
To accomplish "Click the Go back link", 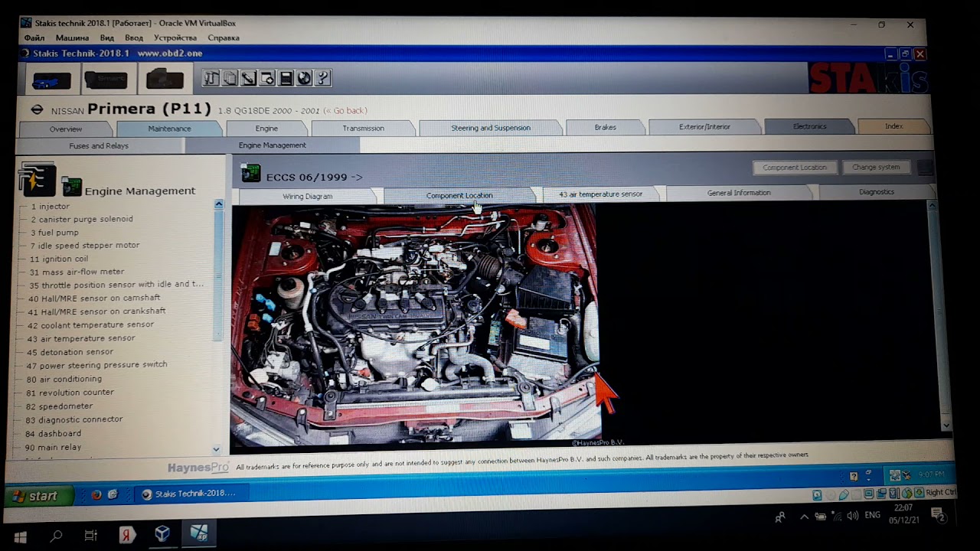I will (x=345, y=111).
